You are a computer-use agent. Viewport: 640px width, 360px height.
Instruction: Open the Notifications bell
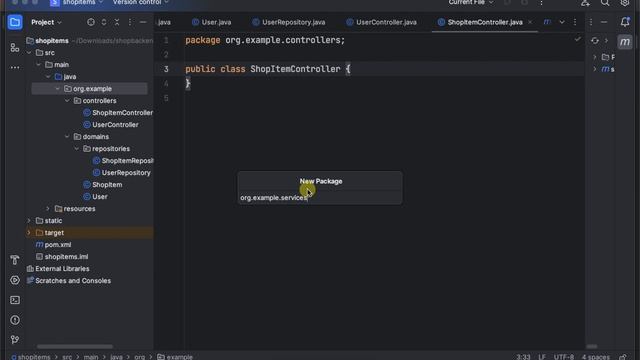click(624, 22)
